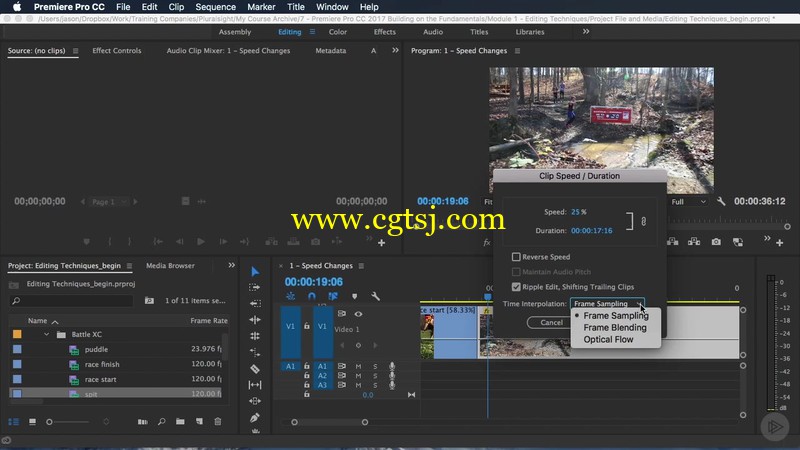Click New Bin folder icon
This screenshot has height=450, width=800.
(x=180, y=421)
